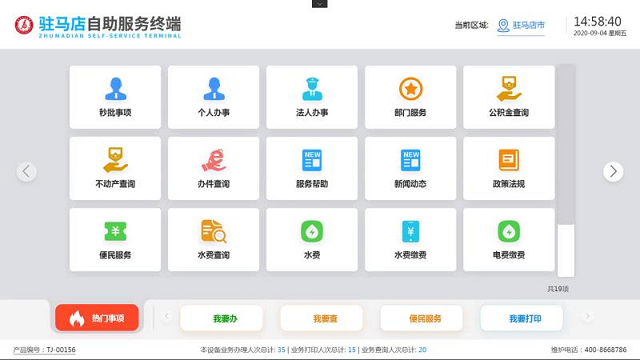
Task: Click the date 2020-09-04 text
Action: pyautogui.click(x=590, y=33)
